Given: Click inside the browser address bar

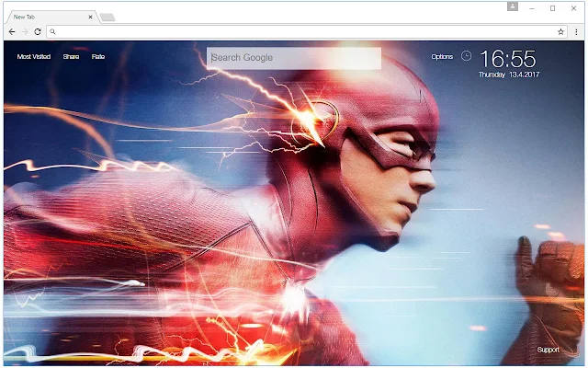Looking at the screenshot, I should click(306, 32).
